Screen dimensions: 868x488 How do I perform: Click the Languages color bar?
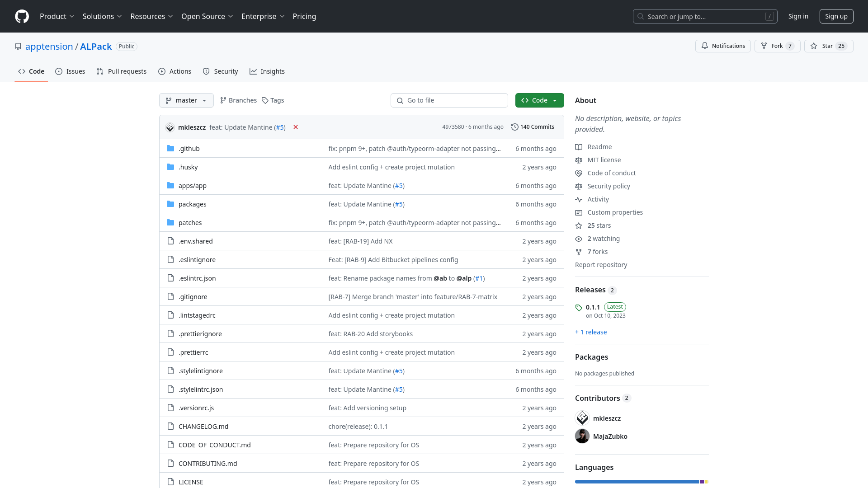click(641, 482)
